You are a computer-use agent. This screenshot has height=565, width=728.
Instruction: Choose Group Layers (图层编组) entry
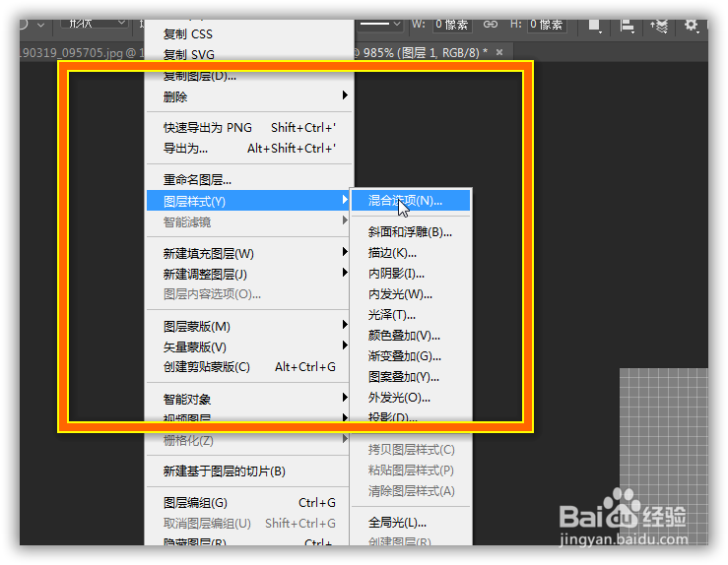pos(248,503)
